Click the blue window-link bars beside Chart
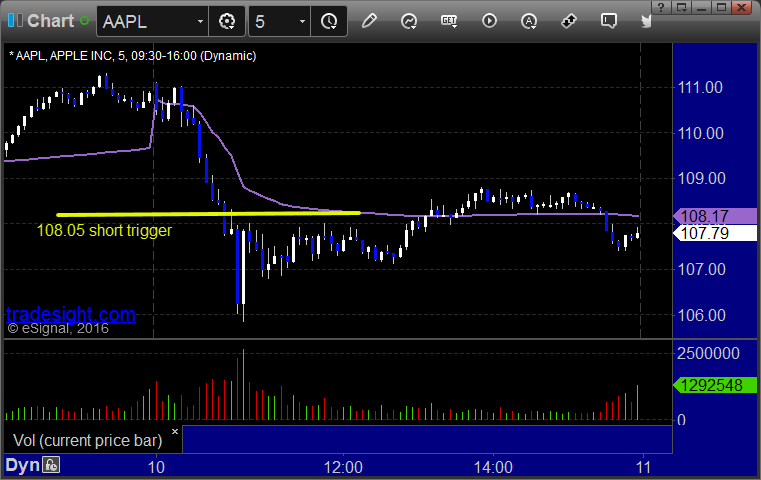 [x=15, y=20]
